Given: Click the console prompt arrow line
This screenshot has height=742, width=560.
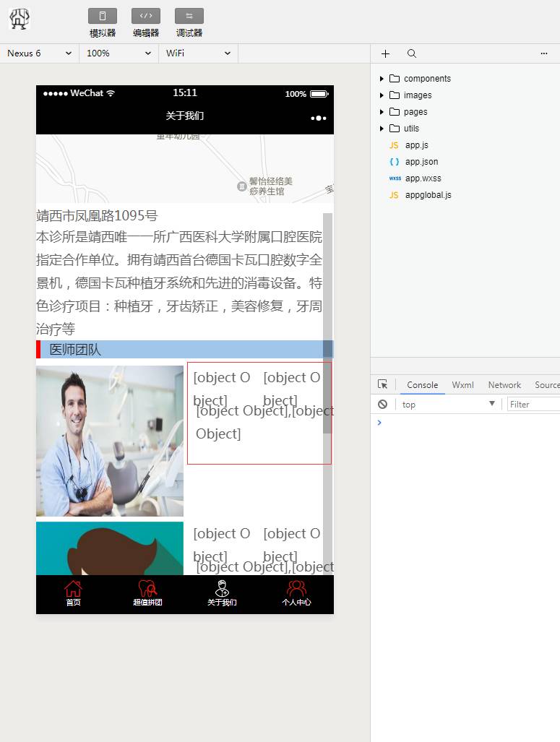Looking at the screenshot, I should (x=379, y=423).
